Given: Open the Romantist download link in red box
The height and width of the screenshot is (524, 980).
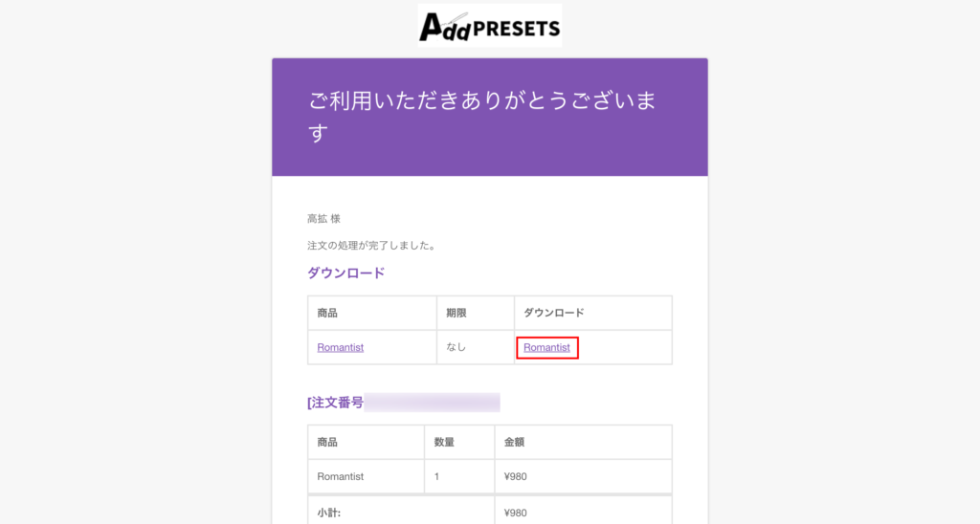Looking at the screenshot, I should 546,347.
